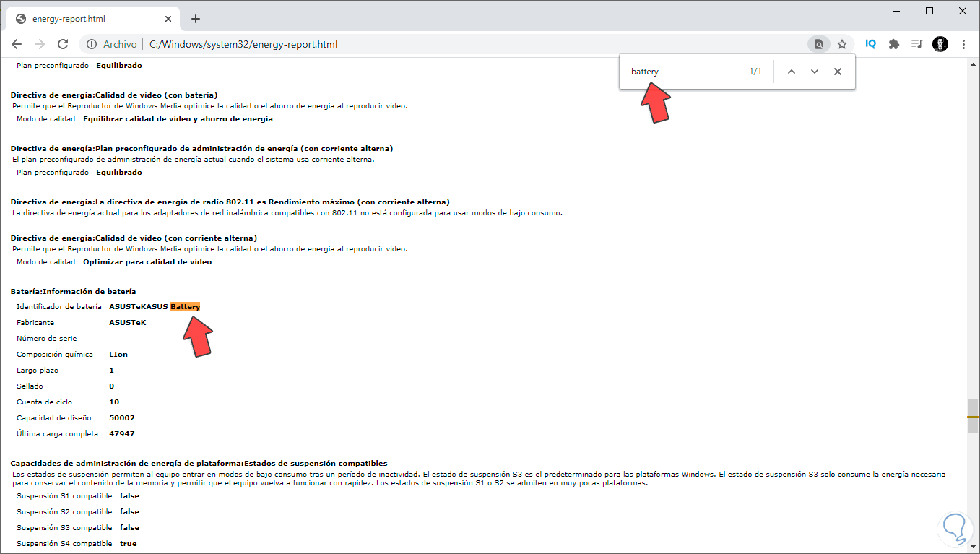Click the Suspensión S2 compatible label

point(64,512)
